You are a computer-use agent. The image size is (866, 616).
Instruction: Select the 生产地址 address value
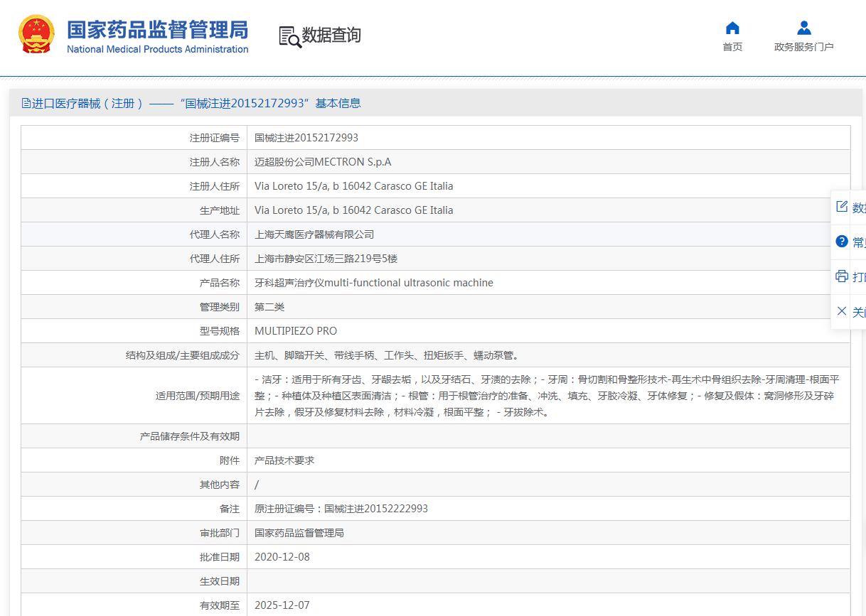click(353, 210)
